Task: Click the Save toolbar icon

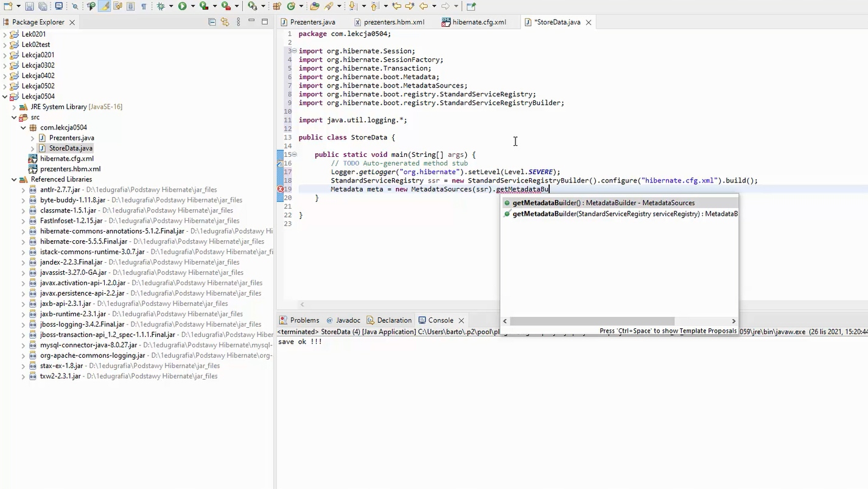Action: pyautogui.click(x=29, y=6)
